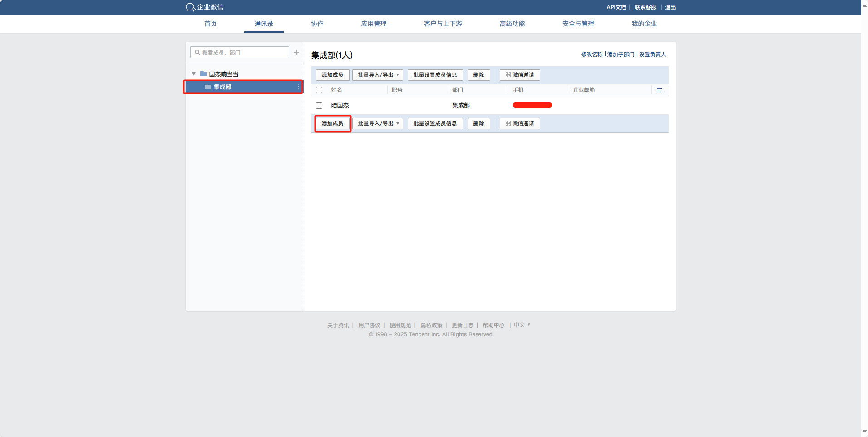The height and width of the screenshot is (437, 868).
Task: Click 微信邀请 in the upper toolbar
Action: pos(520,75)
